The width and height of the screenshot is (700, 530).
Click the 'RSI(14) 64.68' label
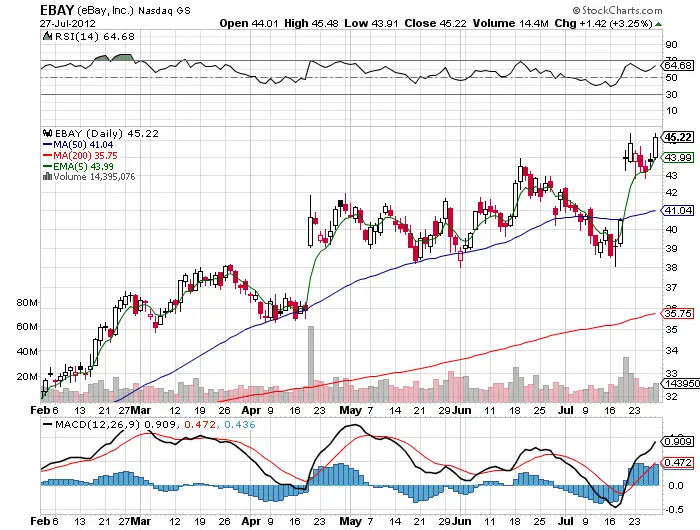pos(94,36)
